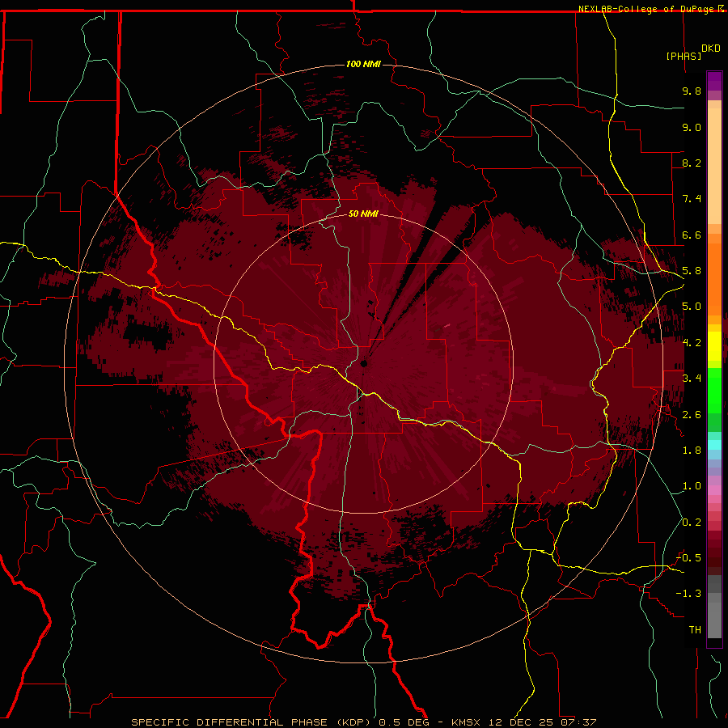Viewport: 728px width, 728px height.
Task: Pick the pale peach segment of the color scale
Action: 714,165
